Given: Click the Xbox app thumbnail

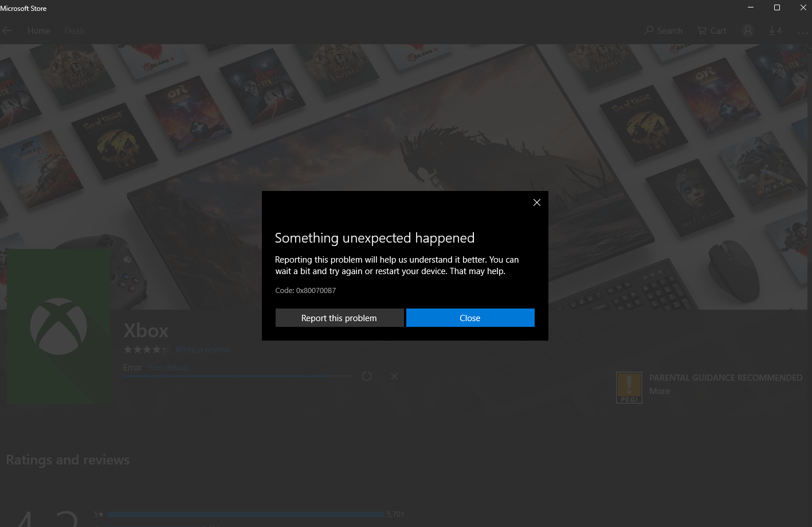Looking at the screenshot, I should pyautogui.click(x=58, y=326).
